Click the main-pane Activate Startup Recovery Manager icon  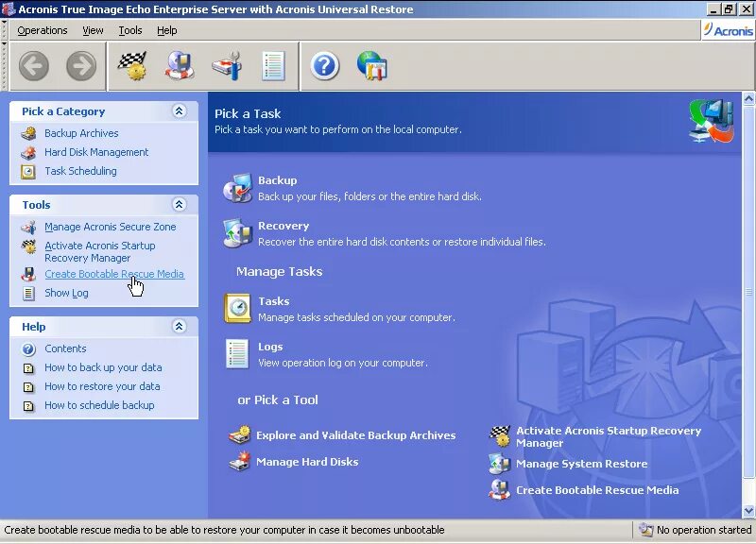tap(500, 436)
